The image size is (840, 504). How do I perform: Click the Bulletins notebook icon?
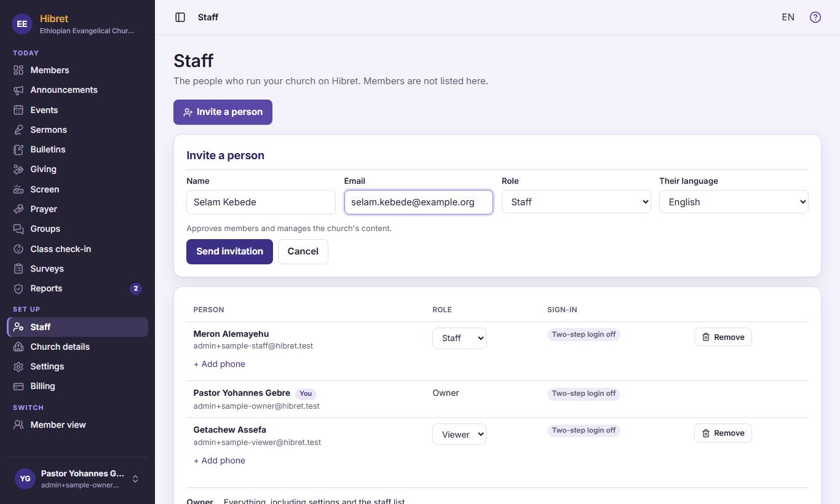pyautogui.click(x=18, y=149)
